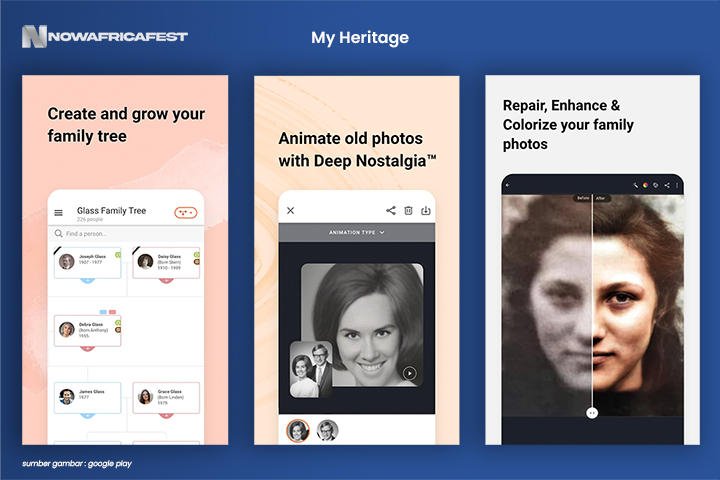Click the original couple photo thumbnail
The image size is (720, 480).
[x=311, y=369]
